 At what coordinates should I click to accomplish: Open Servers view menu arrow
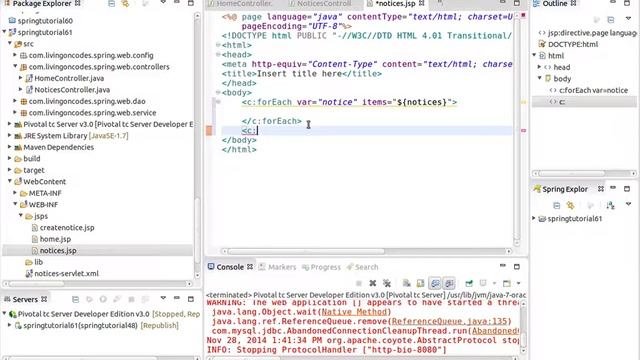click(163, 298)
